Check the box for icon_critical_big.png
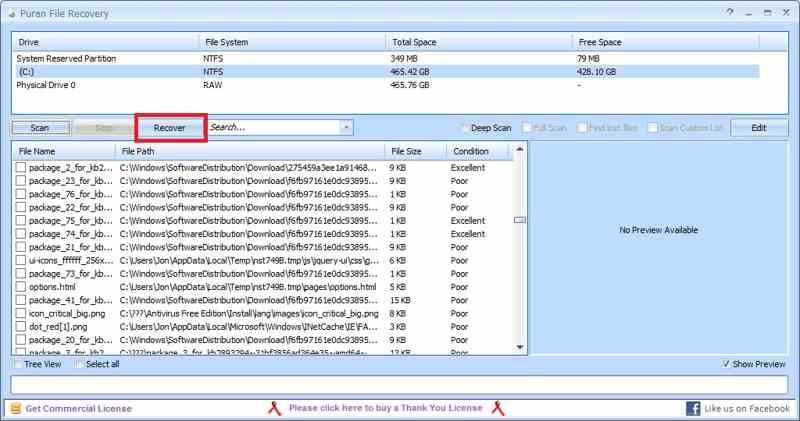The height and width of the screenshot is (421, 800). (x=21, y=313)
